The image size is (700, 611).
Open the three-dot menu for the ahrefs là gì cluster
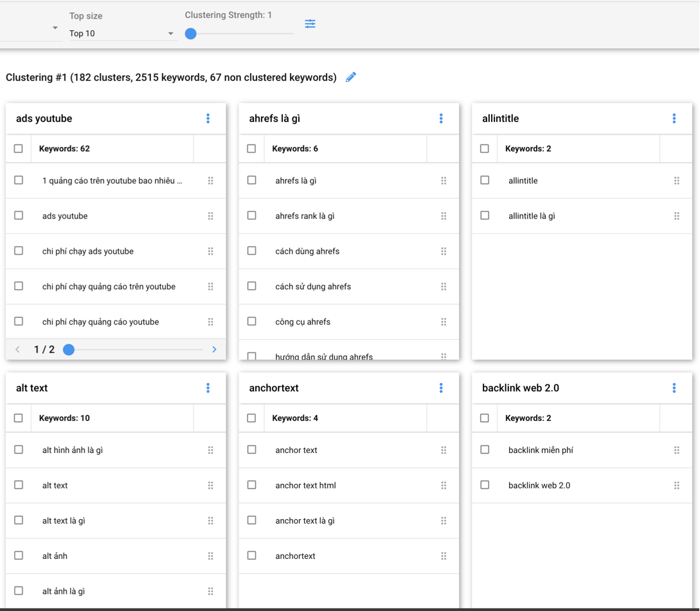(x=441, y=118)
